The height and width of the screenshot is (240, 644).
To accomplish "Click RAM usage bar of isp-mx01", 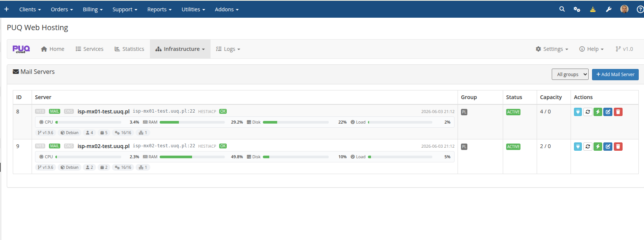I will 192,122.
